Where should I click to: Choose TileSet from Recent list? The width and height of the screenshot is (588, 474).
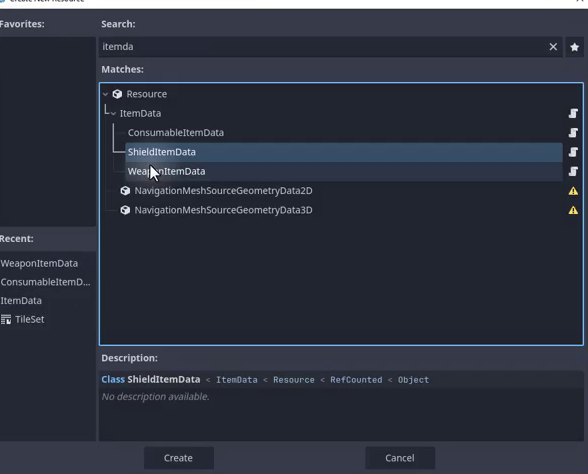click(x=30, y=320)
